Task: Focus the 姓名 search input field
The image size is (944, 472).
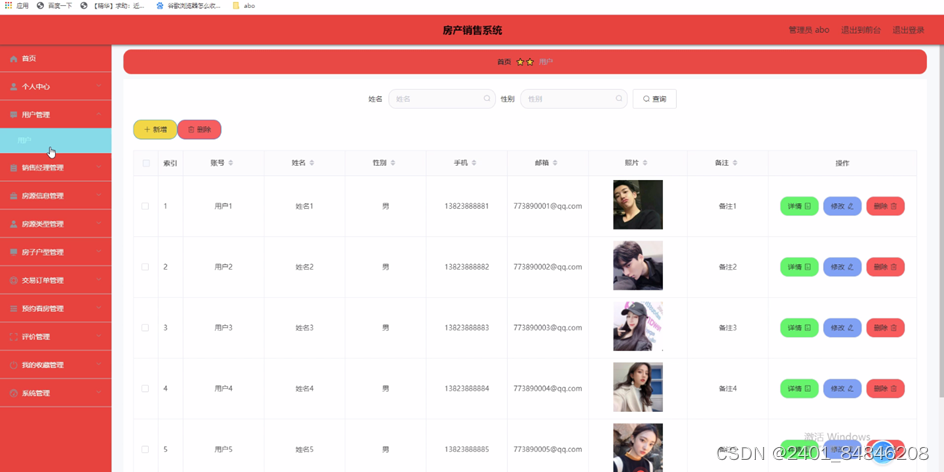Action: point(442,99)
